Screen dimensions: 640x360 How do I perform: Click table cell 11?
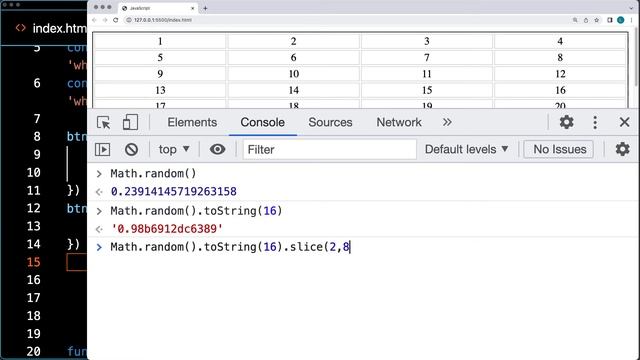click(427, 74)
